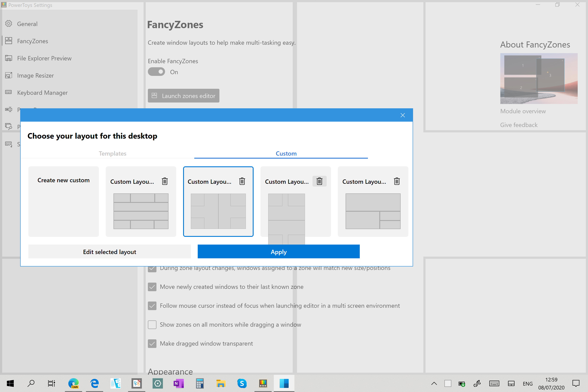The height and width of the screenshot is (392, 588).
Task: Turn off the Enable FancyZones toggle
Action: tap(156, 72)
